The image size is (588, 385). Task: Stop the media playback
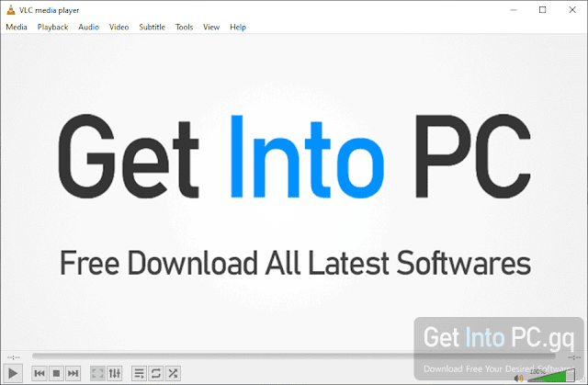pos(56,373)
